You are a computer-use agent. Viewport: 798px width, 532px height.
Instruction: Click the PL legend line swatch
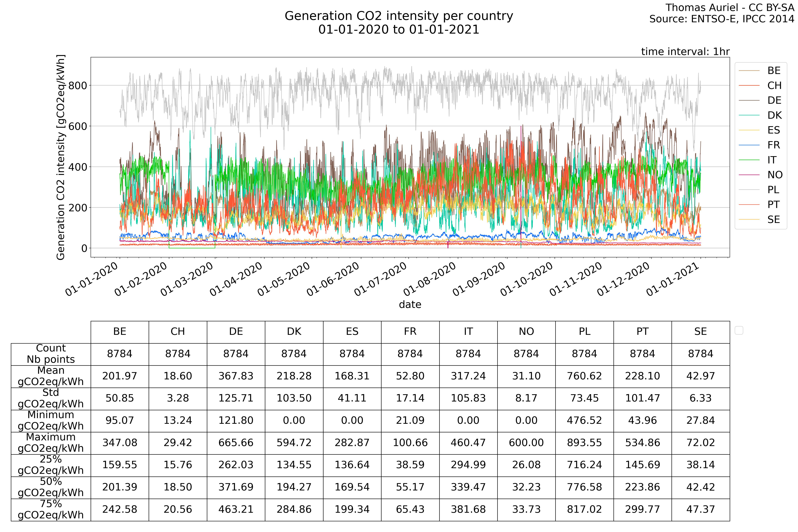pyautogui.click(x=749, y=190)
